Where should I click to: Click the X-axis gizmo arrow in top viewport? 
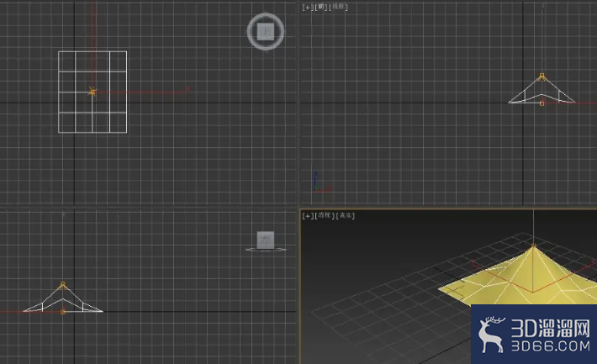pyautogui.click(x=187, y=89)
